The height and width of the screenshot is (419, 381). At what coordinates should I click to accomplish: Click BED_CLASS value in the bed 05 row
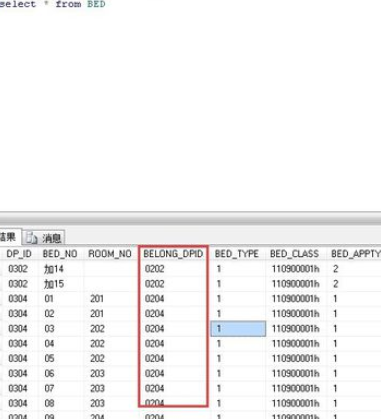296,359
